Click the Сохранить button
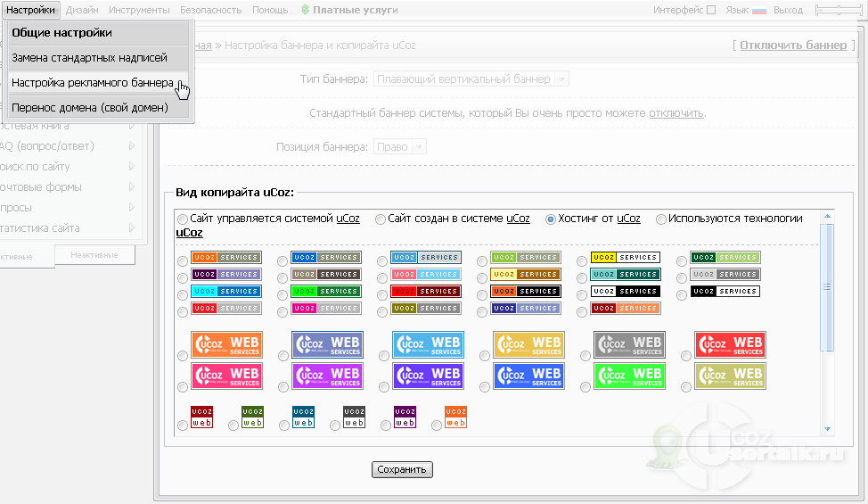This screenshot has width=868, height=504. coord(402,469)
